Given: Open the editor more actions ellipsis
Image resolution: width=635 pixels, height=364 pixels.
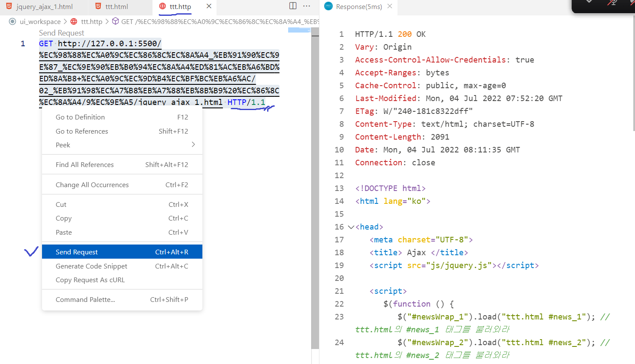Looking at the screenshot, I should click(x=307, y=6).
